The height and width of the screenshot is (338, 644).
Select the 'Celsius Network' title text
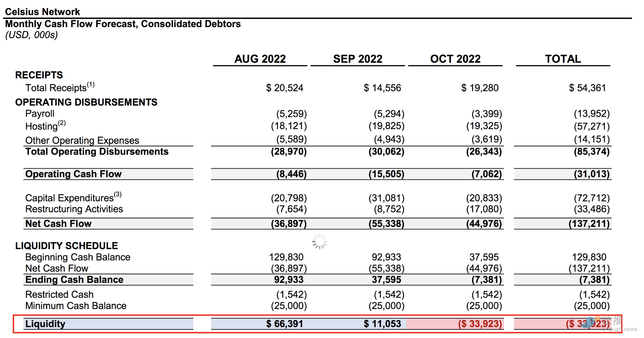point(42,12)
